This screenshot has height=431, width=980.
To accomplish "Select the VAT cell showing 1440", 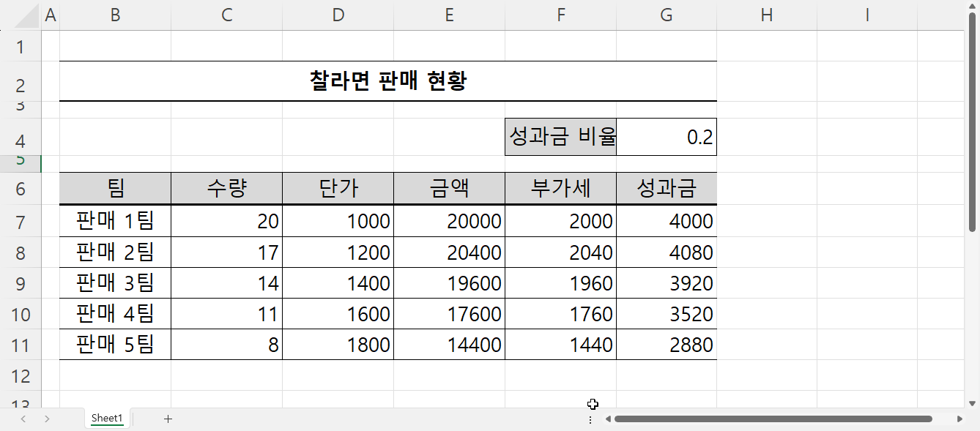I will [561, 345].
